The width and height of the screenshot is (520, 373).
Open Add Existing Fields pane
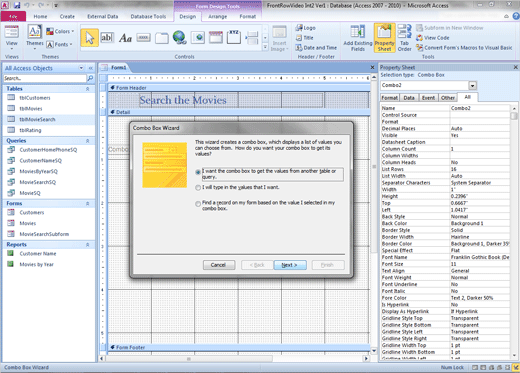click(358, 38)
